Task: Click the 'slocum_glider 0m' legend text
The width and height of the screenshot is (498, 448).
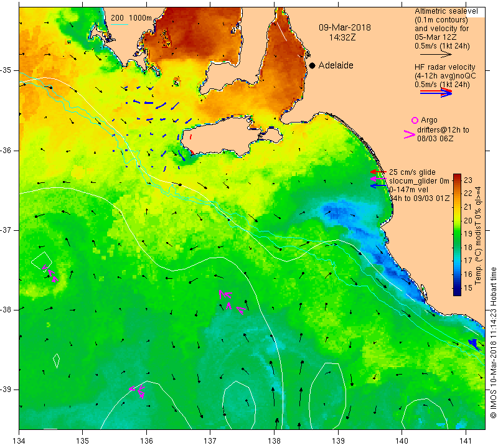Action: (419, 181)
